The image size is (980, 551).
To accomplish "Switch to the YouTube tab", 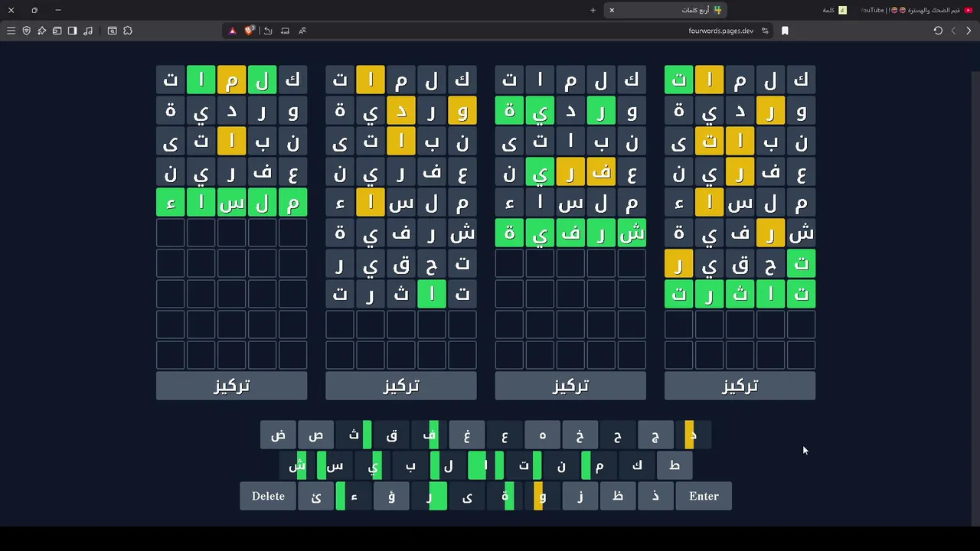I will 915,10.
